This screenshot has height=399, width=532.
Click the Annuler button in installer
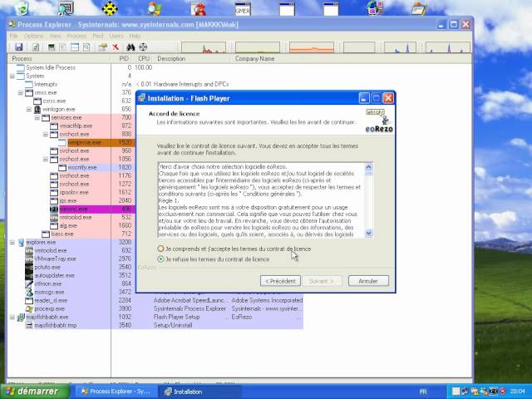point(368,281)
